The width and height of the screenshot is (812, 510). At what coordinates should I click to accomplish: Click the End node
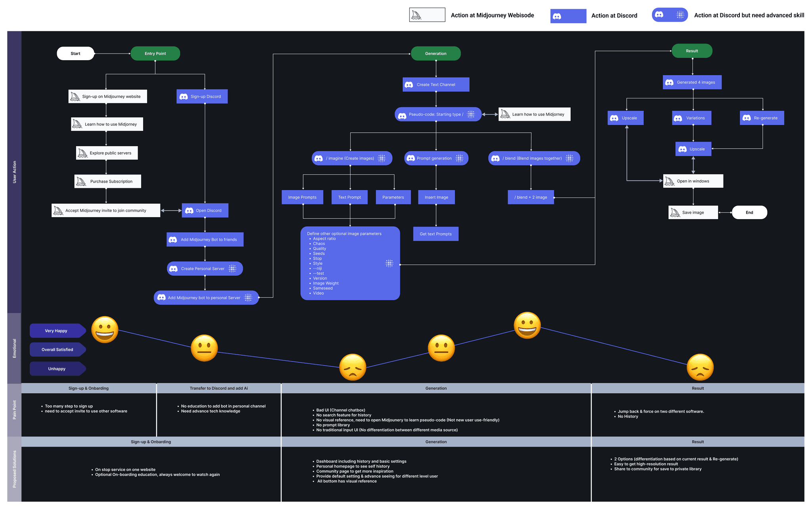(x=749, y=212)
